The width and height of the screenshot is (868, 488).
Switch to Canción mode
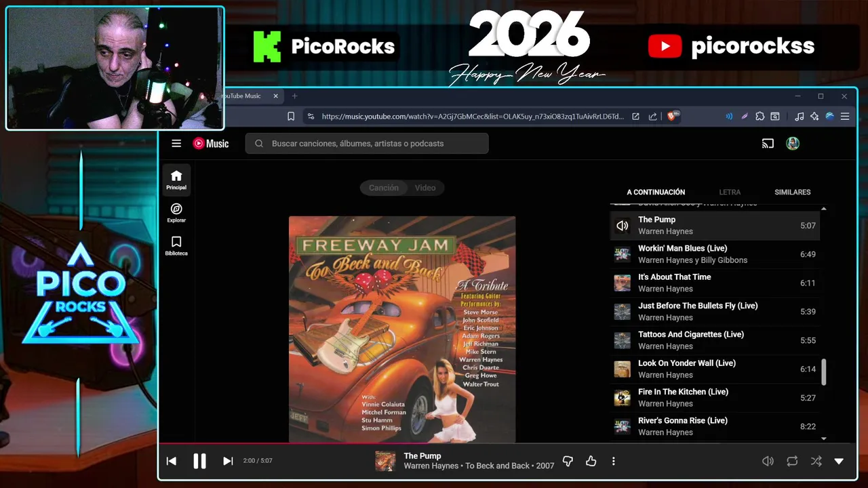pyautogui.click(x=384, y=188)
